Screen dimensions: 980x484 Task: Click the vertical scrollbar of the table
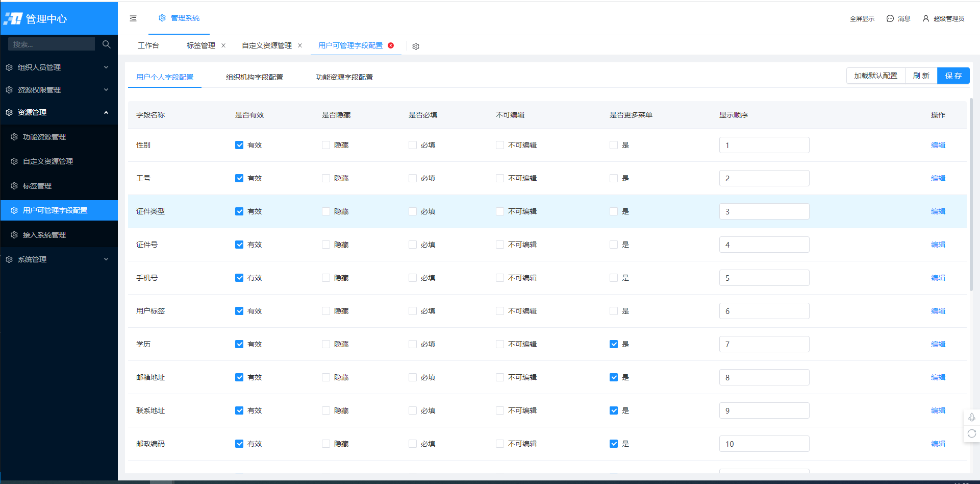pos(971,194)
